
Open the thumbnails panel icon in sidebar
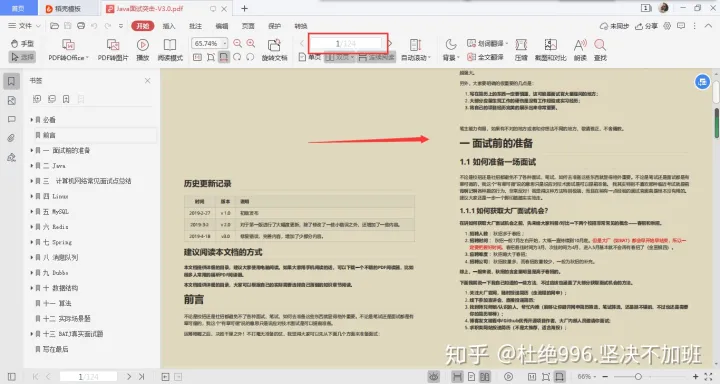click(11, 101)
